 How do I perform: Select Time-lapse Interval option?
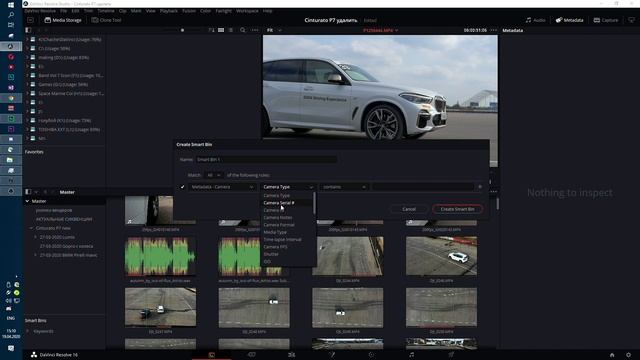tap(282, 240)
